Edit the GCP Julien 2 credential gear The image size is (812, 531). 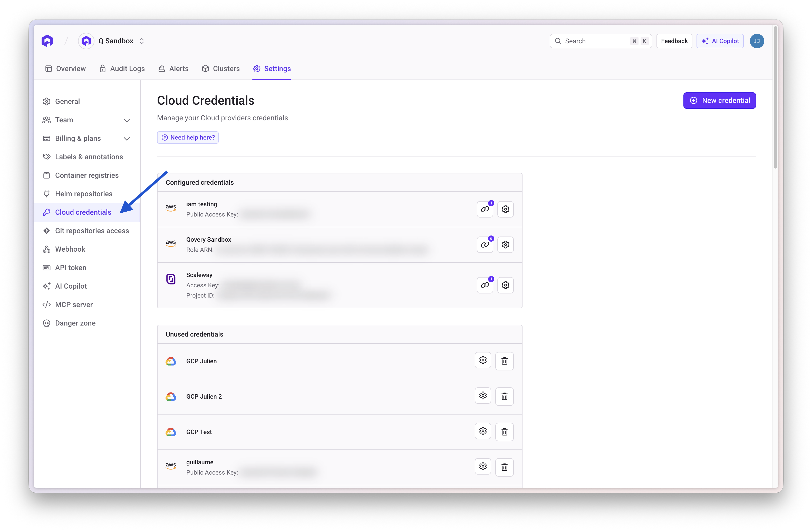pos(483,396)
